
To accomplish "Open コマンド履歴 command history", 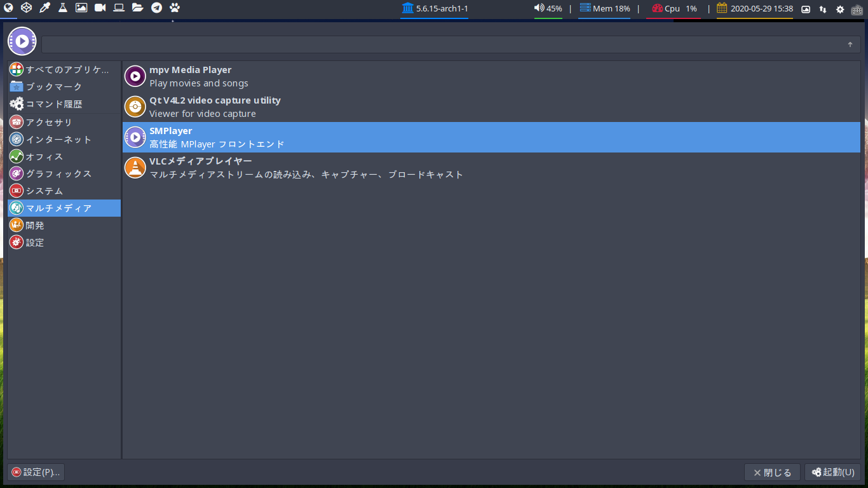I will [64, 104].
